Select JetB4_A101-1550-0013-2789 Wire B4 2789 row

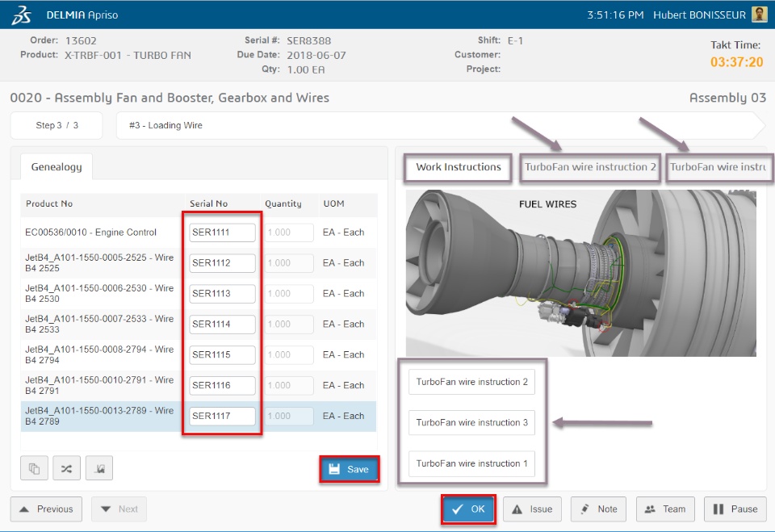click(199, 417)
